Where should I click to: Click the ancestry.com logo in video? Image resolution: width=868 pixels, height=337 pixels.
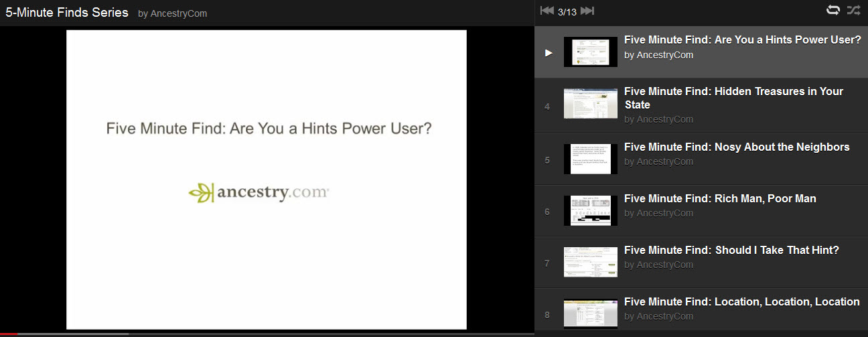point(259,193)
